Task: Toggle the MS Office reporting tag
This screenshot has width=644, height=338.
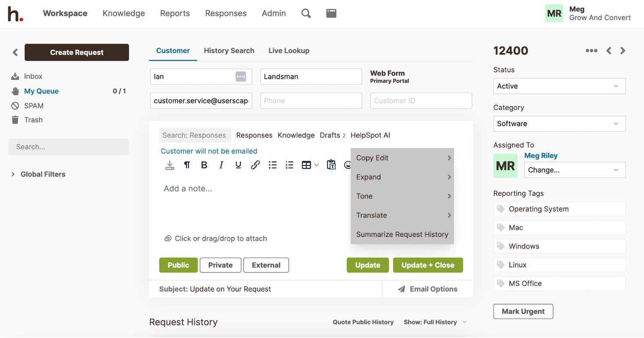Action: point(559,284)
